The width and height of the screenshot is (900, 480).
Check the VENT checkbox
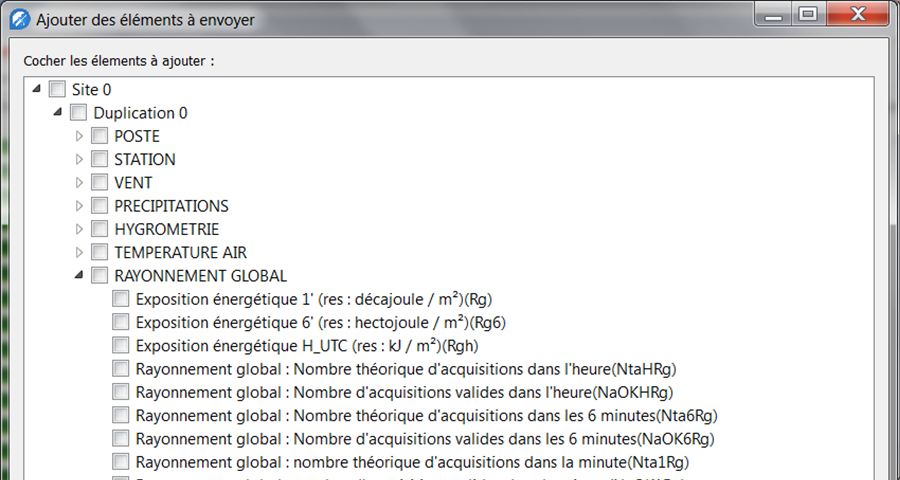100,183
